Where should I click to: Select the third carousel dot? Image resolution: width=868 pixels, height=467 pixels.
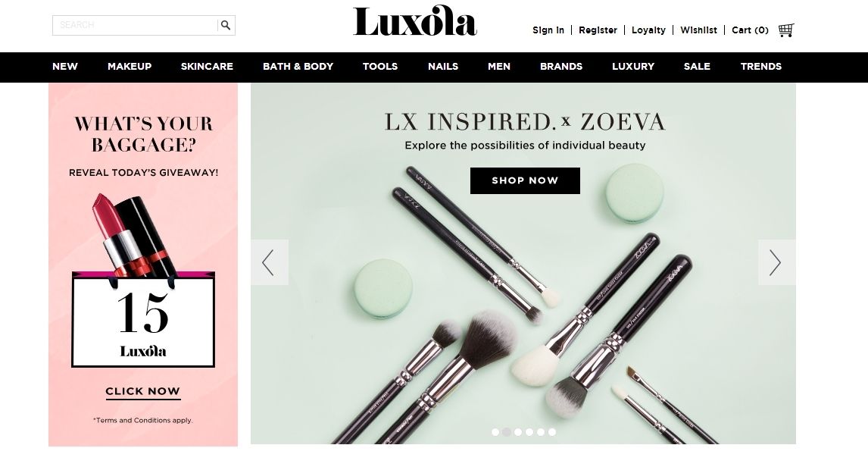tap(518, 432)
